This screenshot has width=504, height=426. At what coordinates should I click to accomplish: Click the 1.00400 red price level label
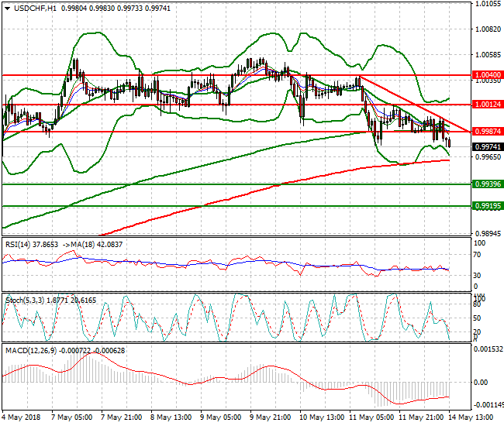tap(488, 75)
